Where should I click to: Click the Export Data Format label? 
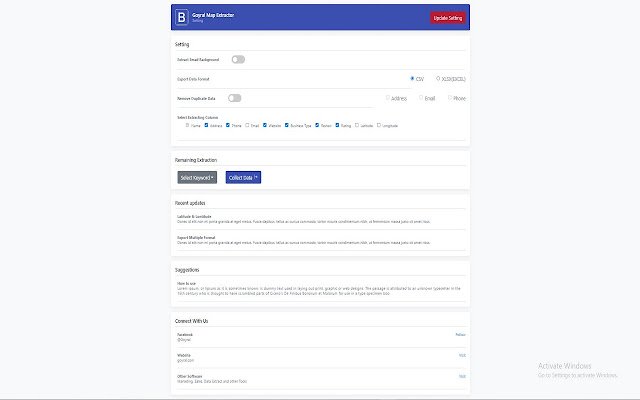(x=193, y=79)
